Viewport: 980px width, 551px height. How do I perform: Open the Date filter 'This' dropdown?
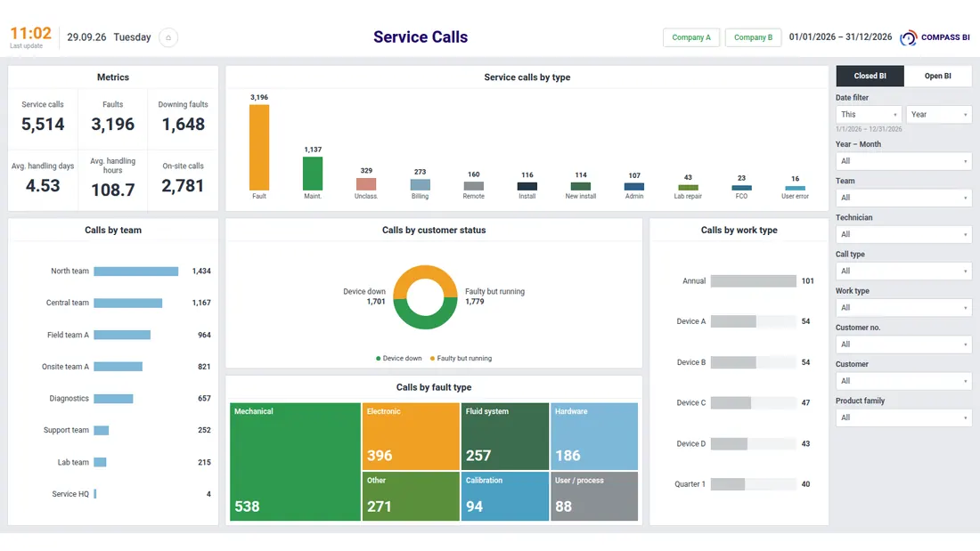click(869, 114)
